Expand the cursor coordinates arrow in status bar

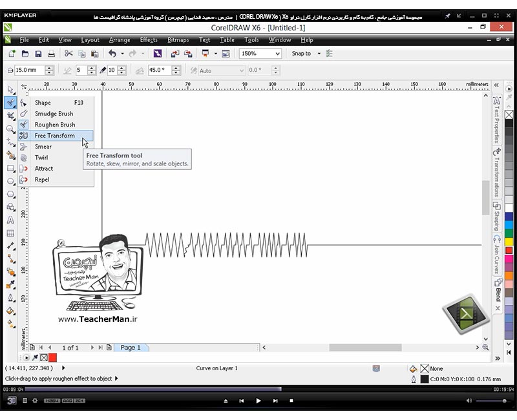tap(63, 368)
